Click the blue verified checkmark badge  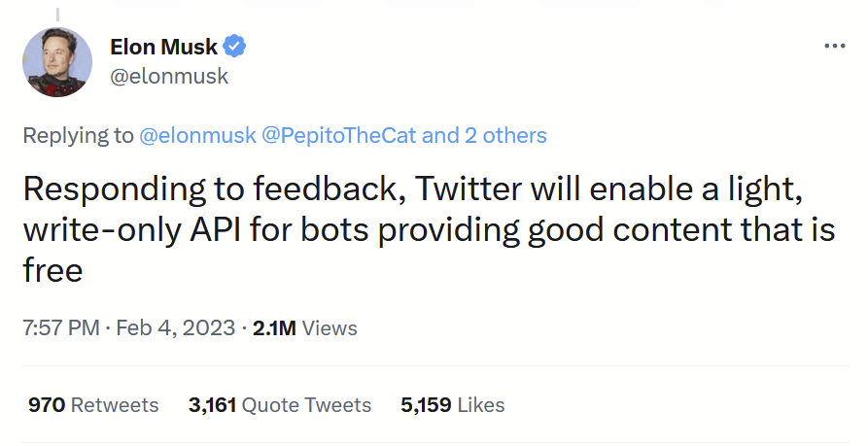235,46
